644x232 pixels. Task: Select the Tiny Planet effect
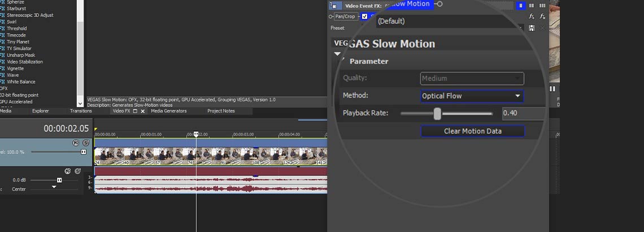tap(18, 41)
